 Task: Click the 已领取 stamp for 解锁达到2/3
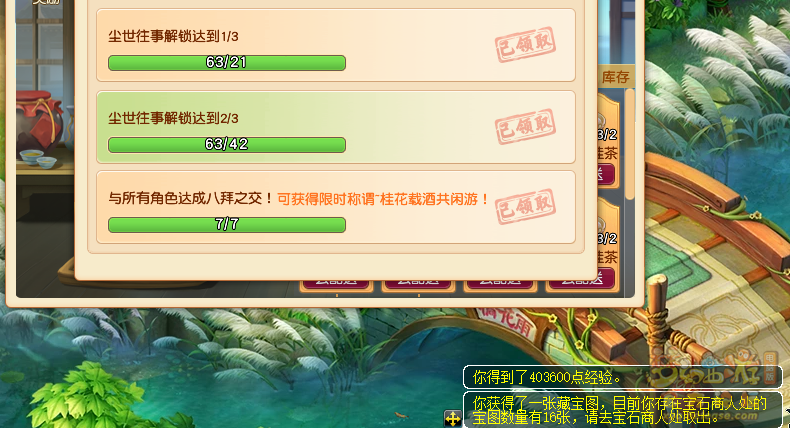[x=525, y=127]
